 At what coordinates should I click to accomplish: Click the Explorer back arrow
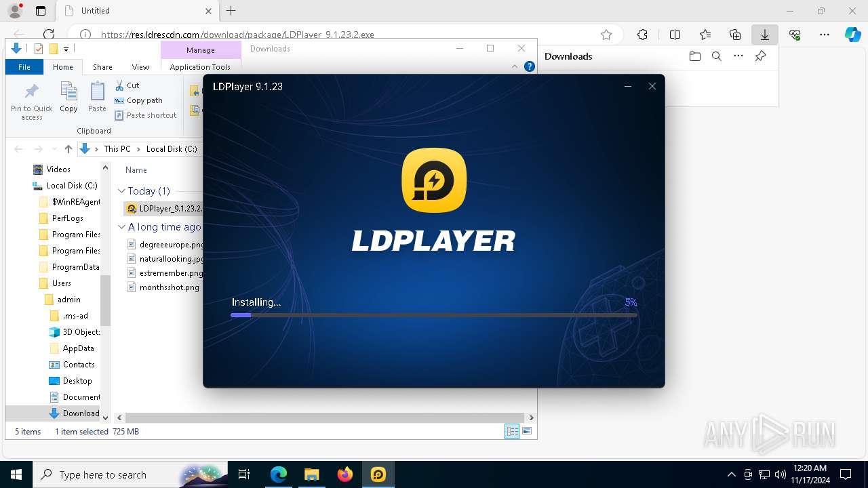tap(19, 149)
